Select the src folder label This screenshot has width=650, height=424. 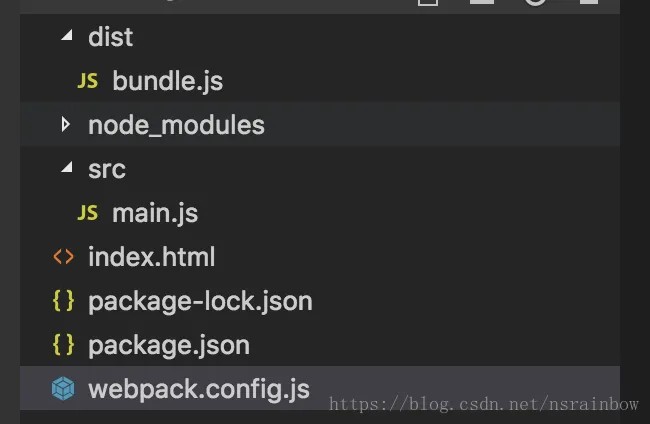click(x=107, y=169)
